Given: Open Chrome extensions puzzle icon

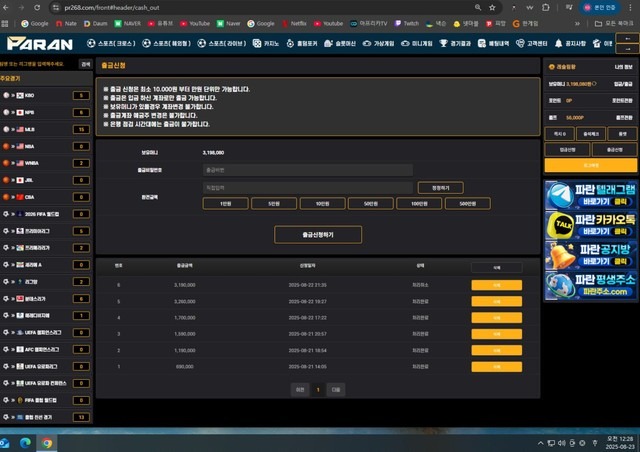Looking at the screenshot, I should (x=546, y=7).
